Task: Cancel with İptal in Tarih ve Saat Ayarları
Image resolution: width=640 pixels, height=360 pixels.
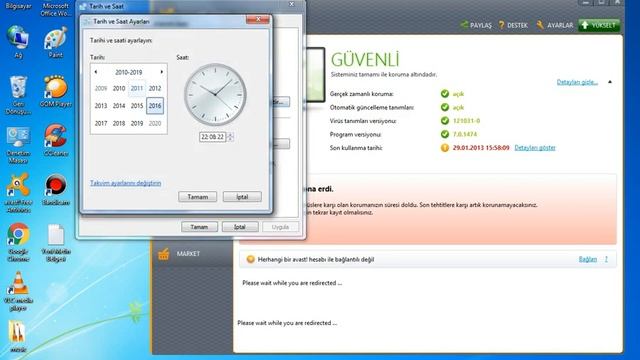Action: point(242,197)
